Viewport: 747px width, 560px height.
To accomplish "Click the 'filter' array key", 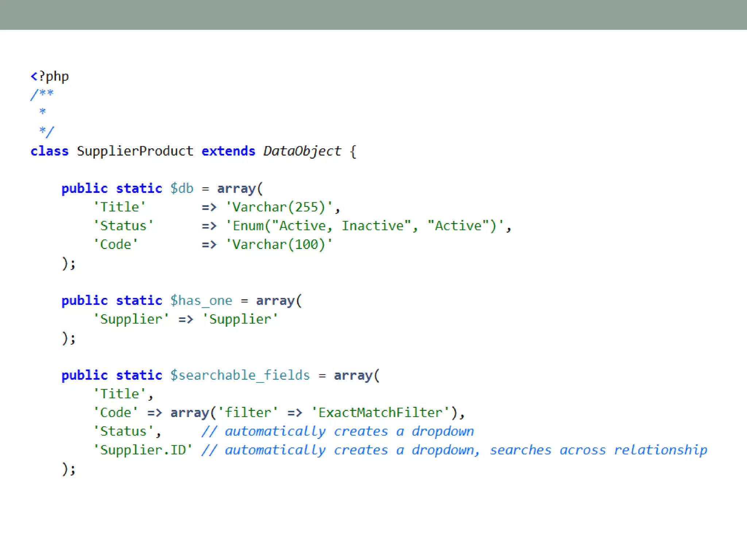I will [248, 413].
